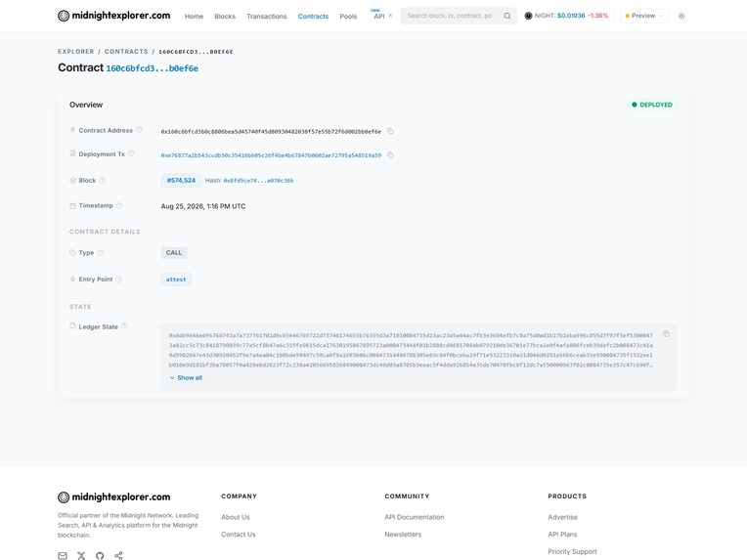Open the API external link

click(x=382, y=16)
